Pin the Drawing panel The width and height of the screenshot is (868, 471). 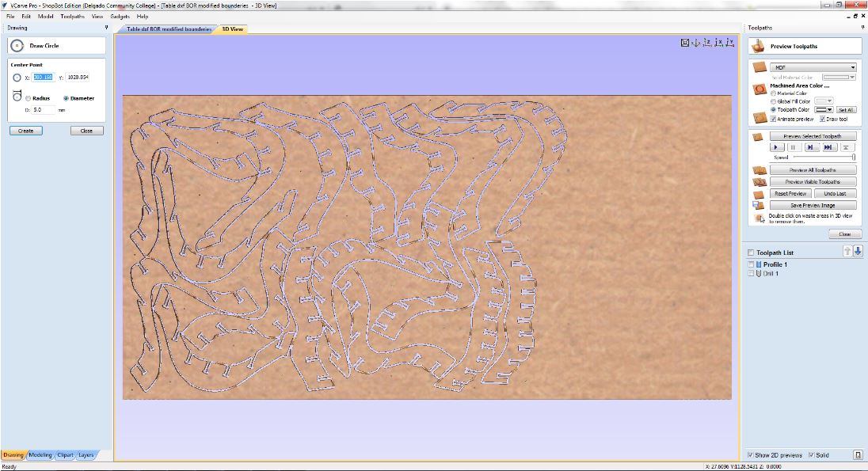pyautogui.click(x=106, y=28)
